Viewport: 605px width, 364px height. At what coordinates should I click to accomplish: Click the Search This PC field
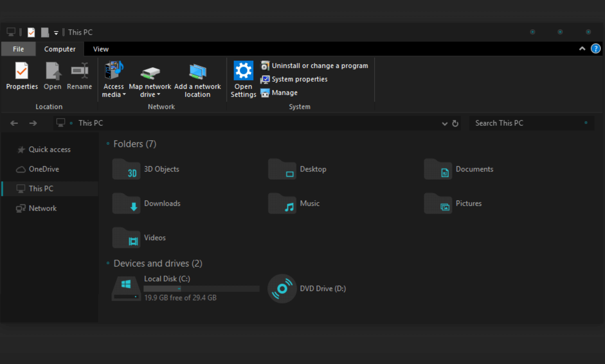click(x=527, y=123)
